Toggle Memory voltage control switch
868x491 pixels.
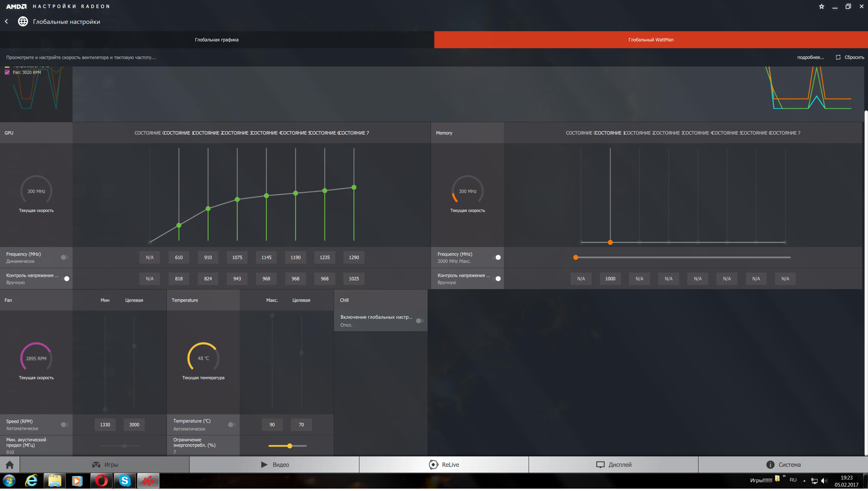(497, 279)
